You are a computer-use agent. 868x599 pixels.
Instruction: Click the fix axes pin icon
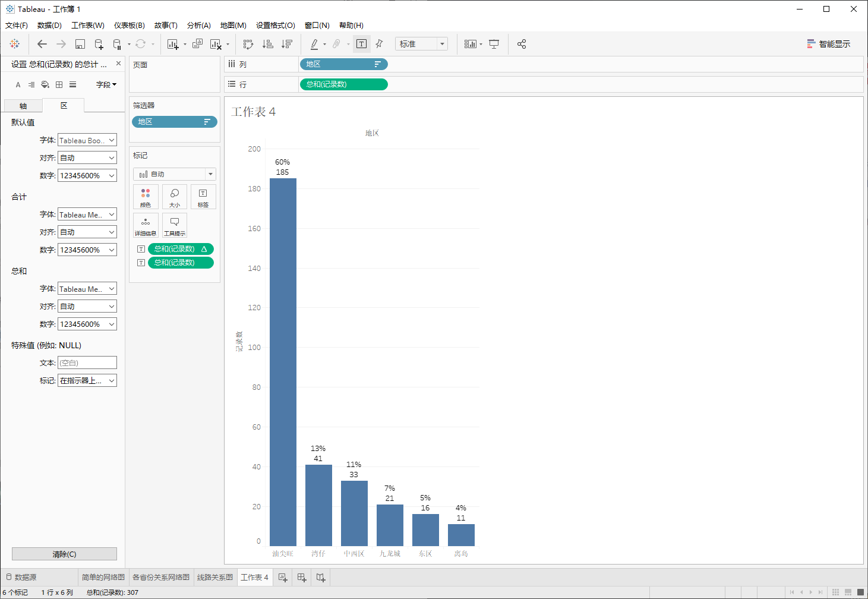tap(379, 44)
